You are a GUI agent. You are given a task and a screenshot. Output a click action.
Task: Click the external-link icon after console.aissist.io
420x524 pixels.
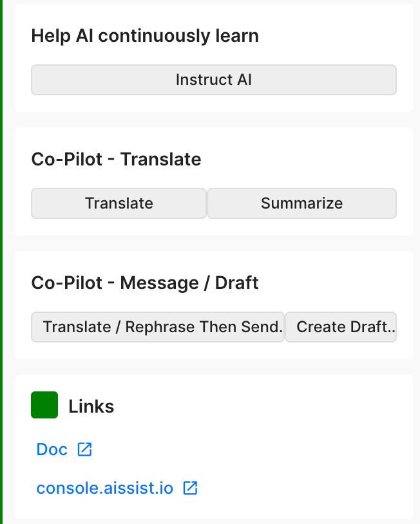190,488
